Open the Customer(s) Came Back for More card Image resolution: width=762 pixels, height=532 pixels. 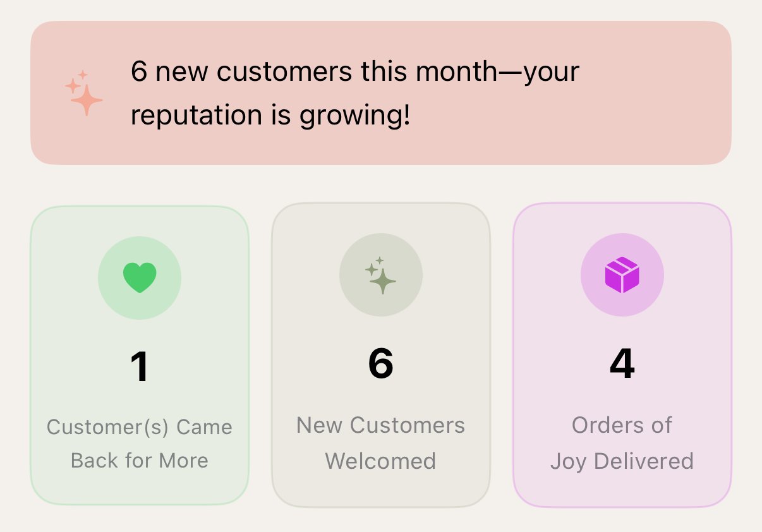[x=140, y=354]
